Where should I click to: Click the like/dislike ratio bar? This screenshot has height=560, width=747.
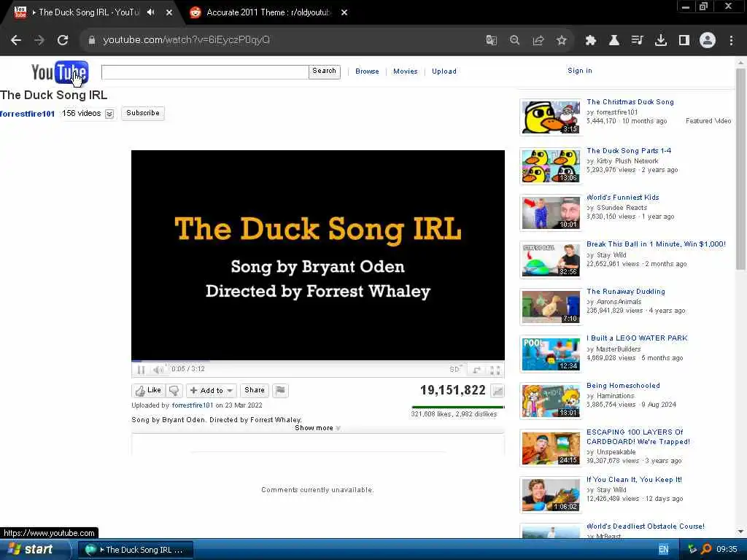(457, 407)
